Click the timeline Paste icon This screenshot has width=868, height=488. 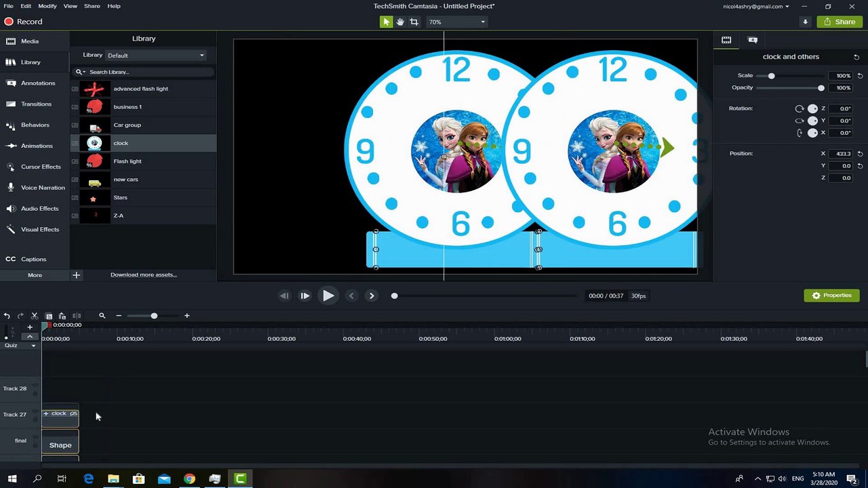pyautogui.click(x=62, y=316)
